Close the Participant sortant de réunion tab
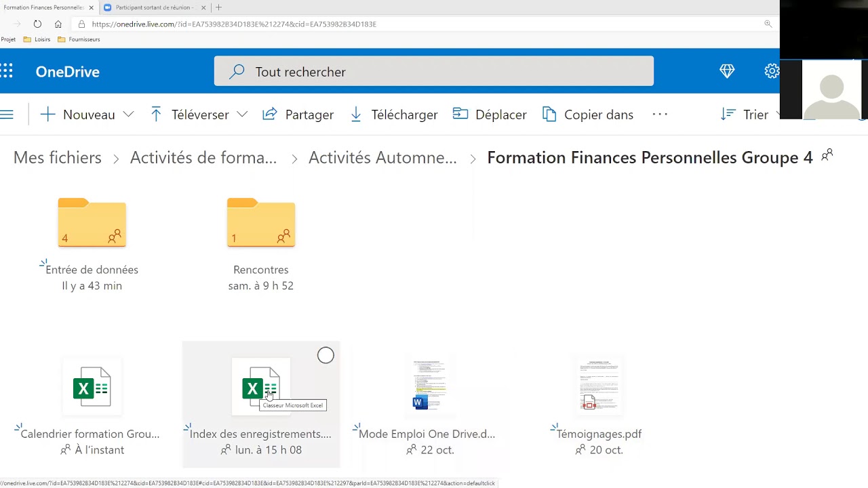868x488 pixels. point(203,7)
